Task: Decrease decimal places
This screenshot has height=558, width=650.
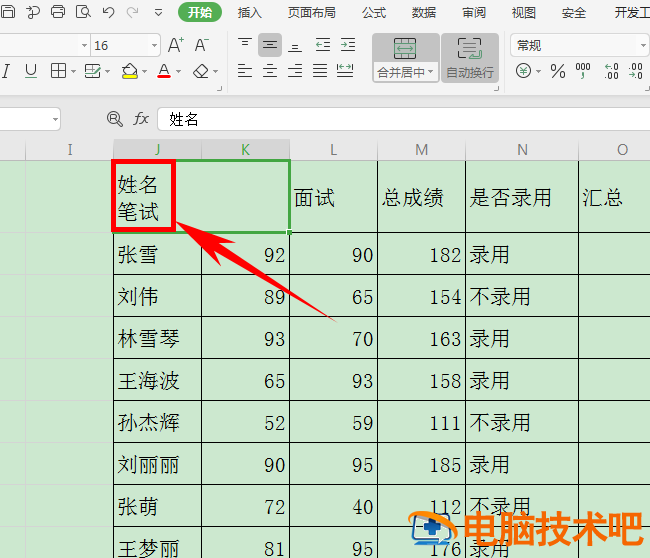Action: point(635,71)
